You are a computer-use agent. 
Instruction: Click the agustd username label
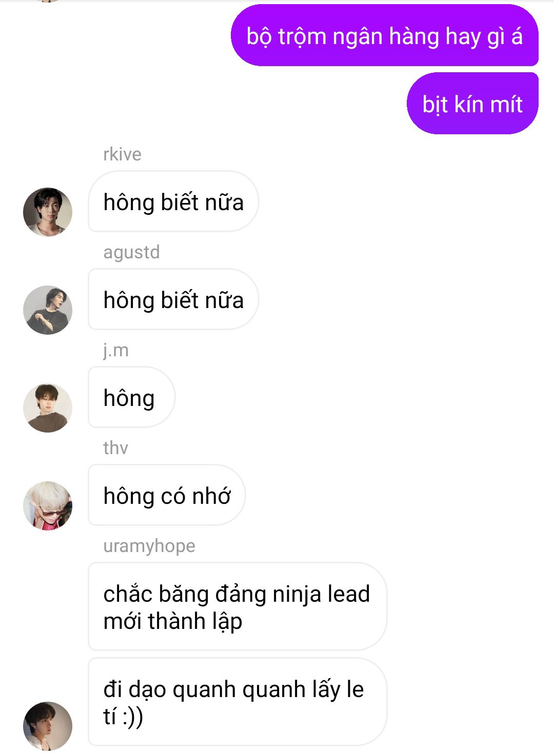tap(131, 252)
